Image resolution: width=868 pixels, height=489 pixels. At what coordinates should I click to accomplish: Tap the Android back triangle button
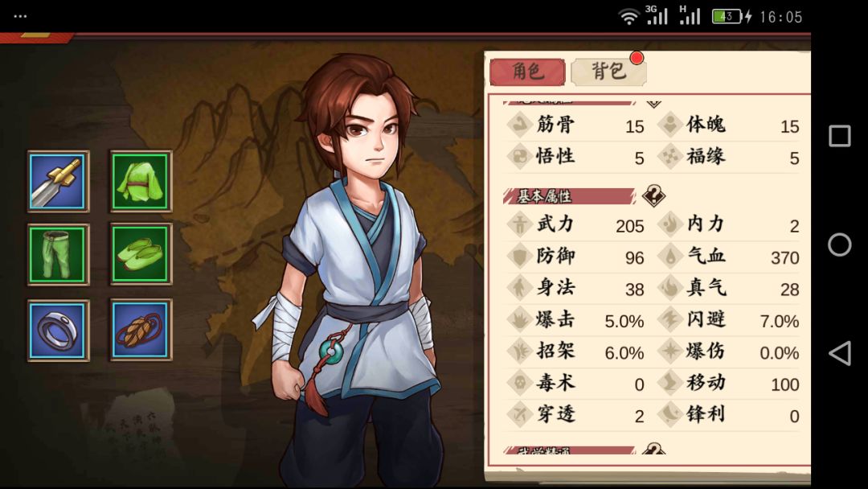840,353
